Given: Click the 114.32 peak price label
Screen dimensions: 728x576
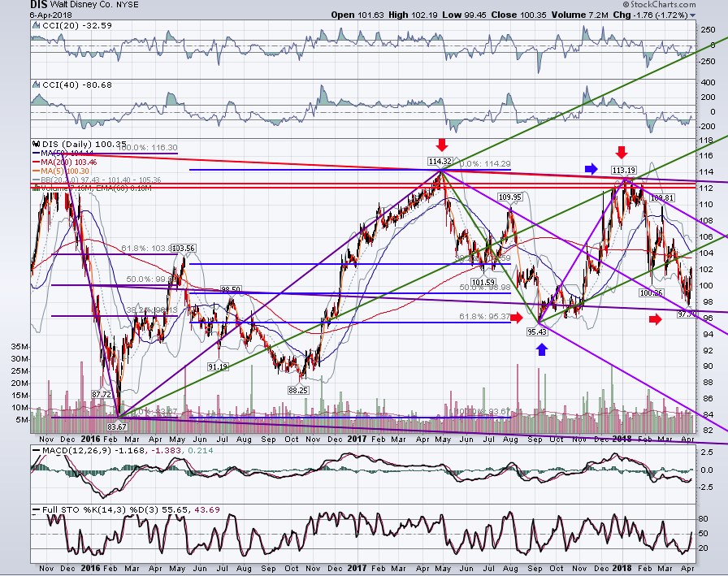Looking at the screenshot, I should (440, 162).
